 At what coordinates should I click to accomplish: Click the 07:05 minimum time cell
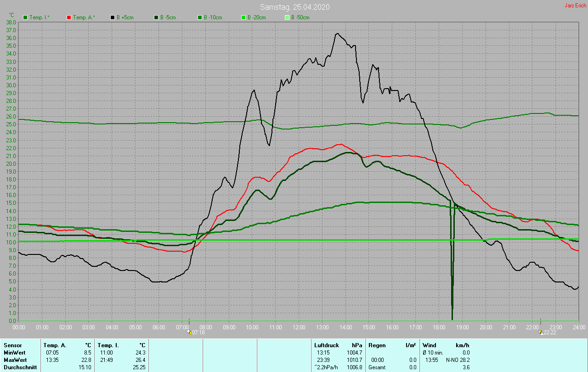(52, 352)
